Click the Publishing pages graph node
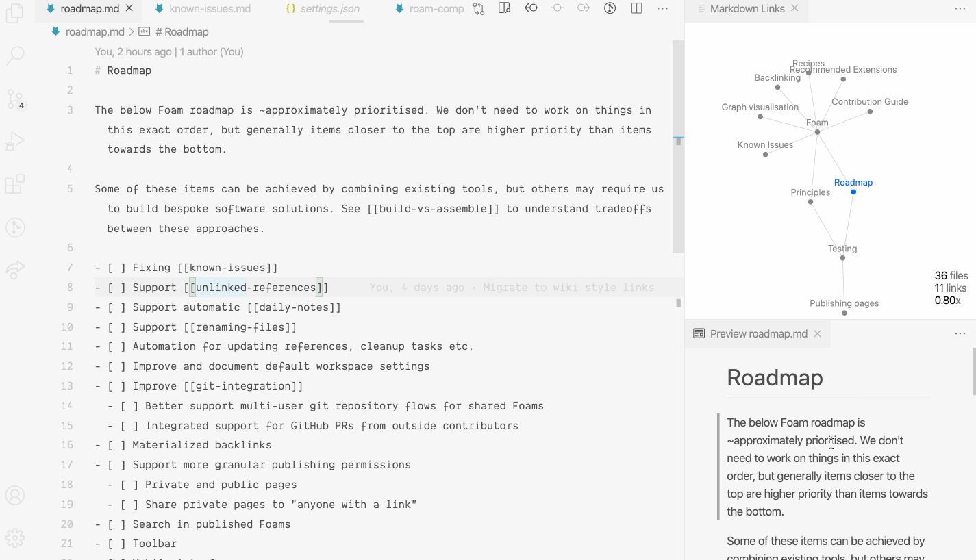Viewport: 976px width, 560px height. click(844, 312)
